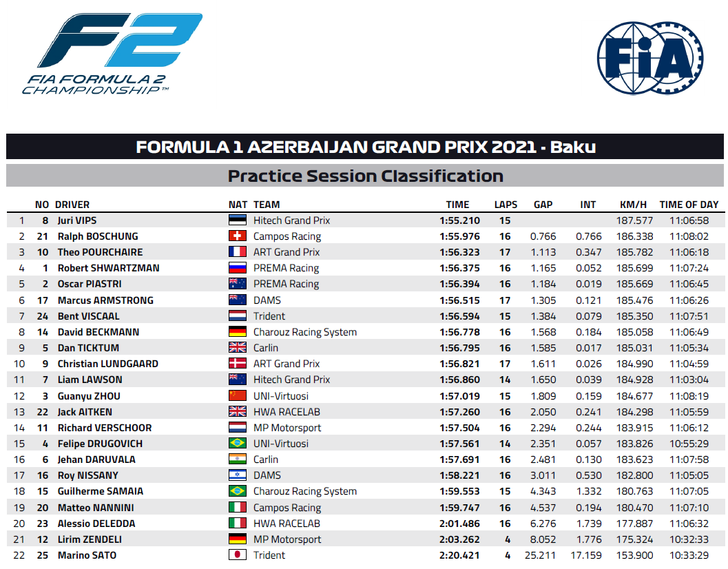Click the Japanese flag for Marino SATO

[x=237, y=555]
